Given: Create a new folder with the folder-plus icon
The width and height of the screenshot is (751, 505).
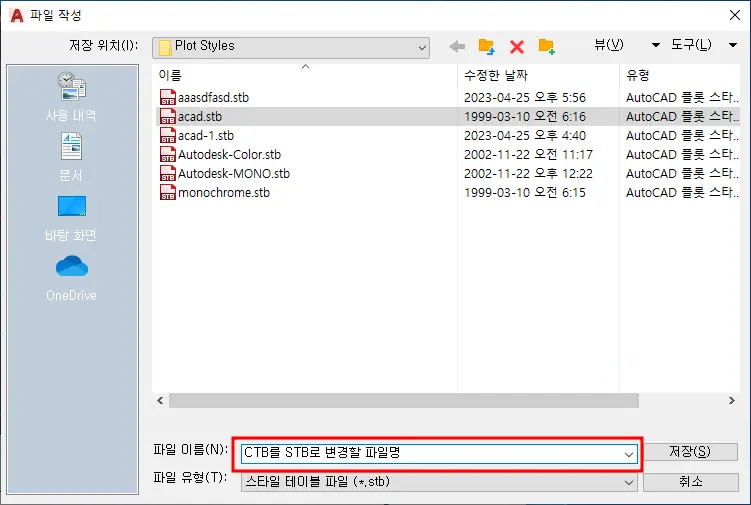Looking at the screenshot, I should 546,46.
